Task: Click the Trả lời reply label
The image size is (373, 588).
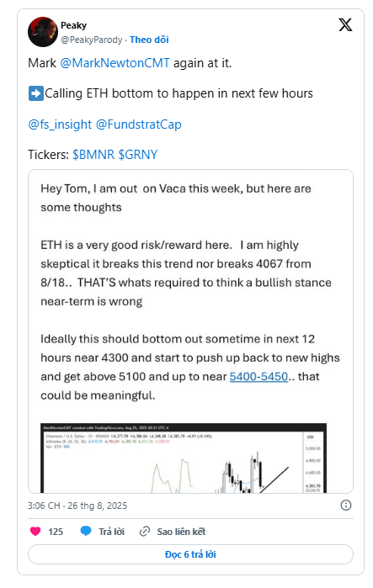Action: (111, 532)
